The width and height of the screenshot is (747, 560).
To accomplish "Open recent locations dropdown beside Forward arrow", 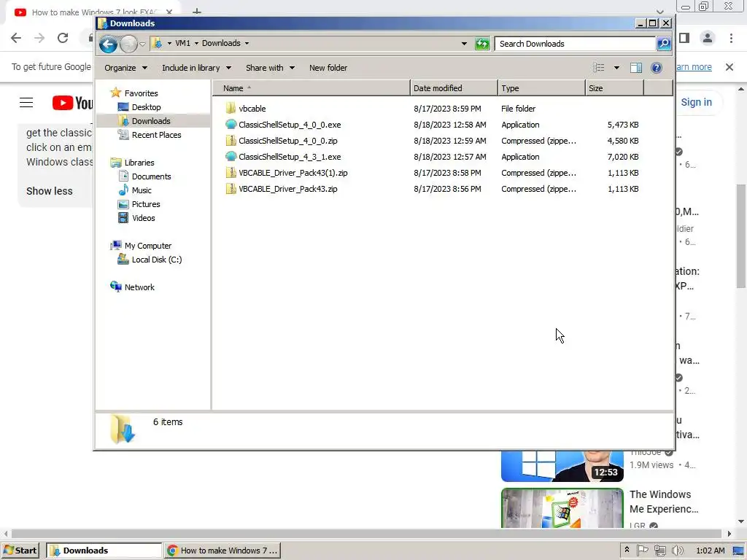I will pos(142,44).
